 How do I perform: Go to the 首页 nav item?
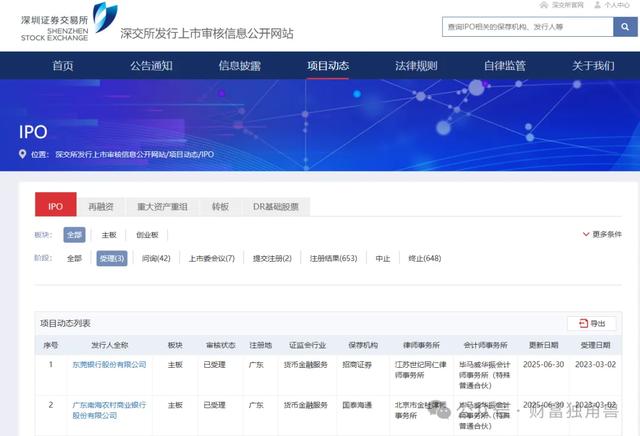(x=63, y=66)
